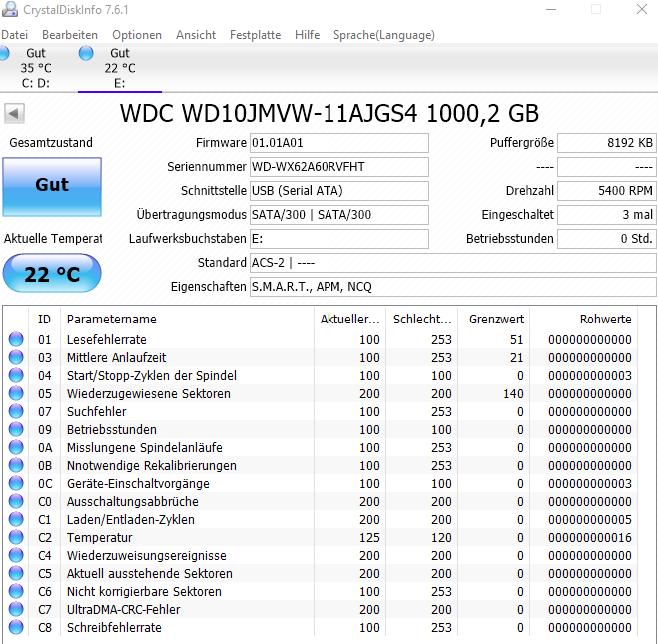
Task: Click status orb for Nnotwendige Rekalibrierungen
Action: click(16, 465)
